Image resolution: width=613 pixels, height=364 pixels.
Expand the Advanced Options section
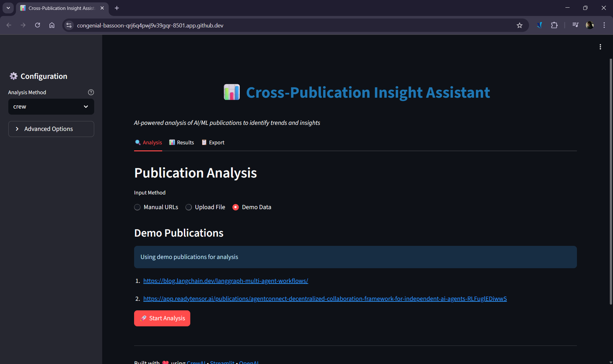51,129
